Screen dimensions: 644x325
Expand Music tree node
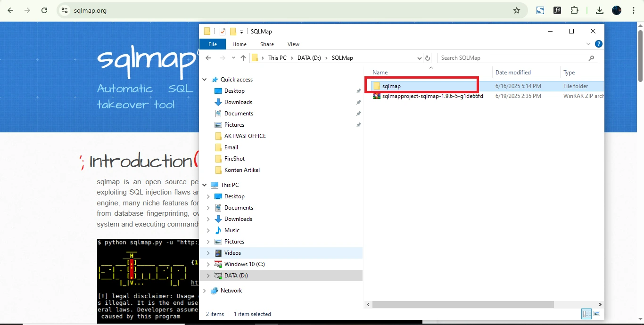point(208,230)
